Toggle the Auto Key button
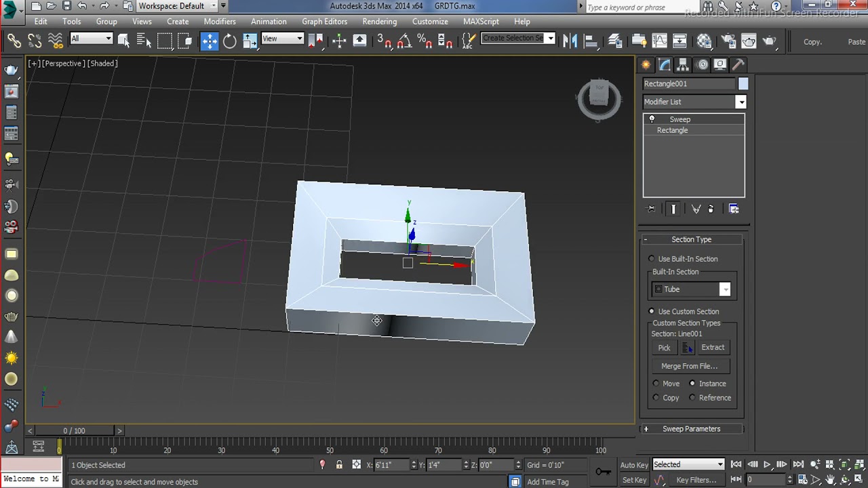The height and width of the screenshot is (488, 868). (x=634, y=465)
